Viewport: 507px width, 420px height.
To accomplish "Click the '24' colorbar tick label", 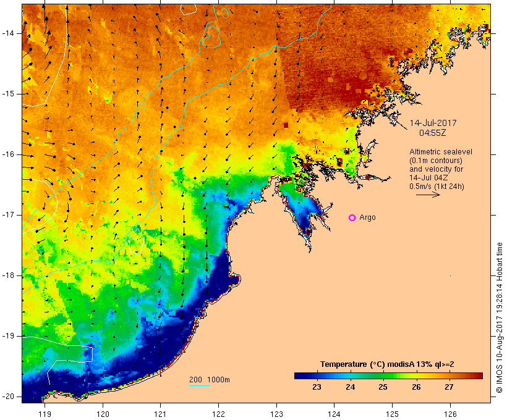I will 350,387.
